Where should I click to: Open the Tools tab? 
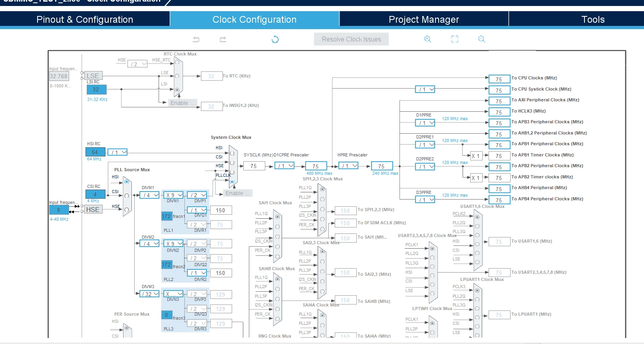593,20
